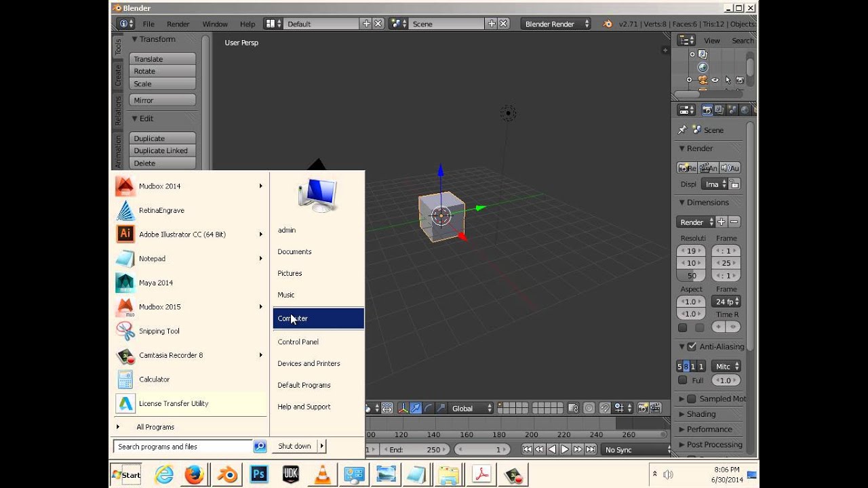Click the Shut down button
This screenshot has height=488, width=868.
(294, 446)
